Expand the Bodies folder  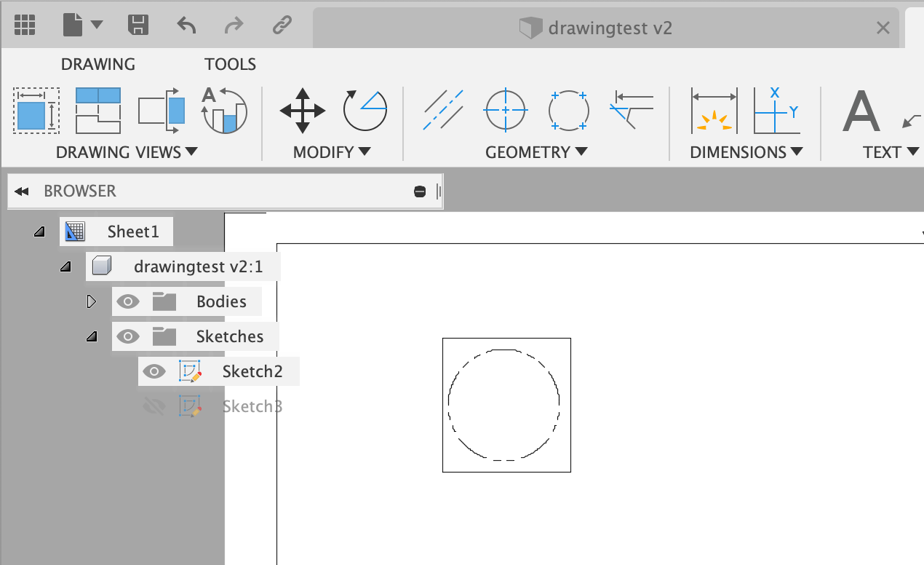click(x=91, y=301)
